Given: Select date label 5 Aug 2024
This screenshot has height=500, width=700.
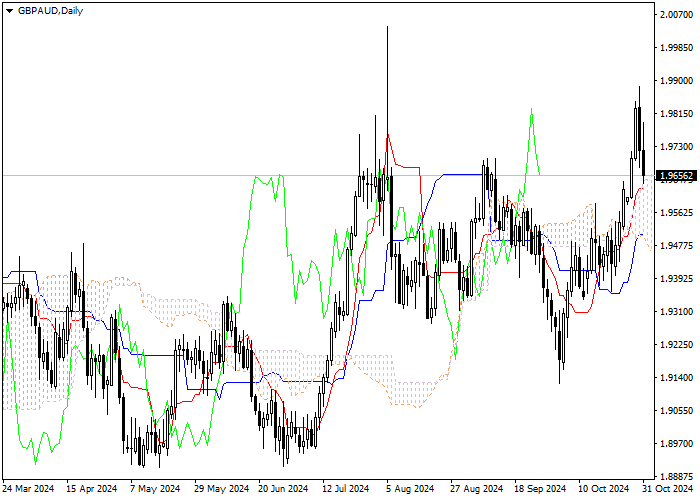Looking at the screenshot, I should (x=410, y=489).
